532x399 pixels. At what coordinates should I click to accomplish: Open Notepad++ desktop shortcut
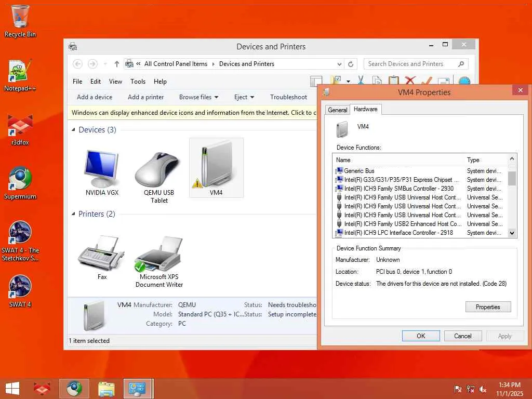click(x=20, y=75)
